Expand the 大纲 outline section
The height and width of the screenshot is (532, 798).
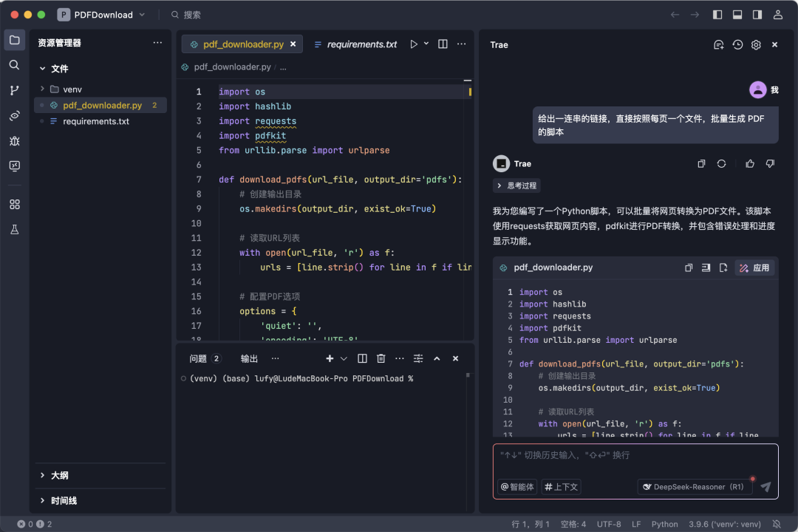(42, 476)
